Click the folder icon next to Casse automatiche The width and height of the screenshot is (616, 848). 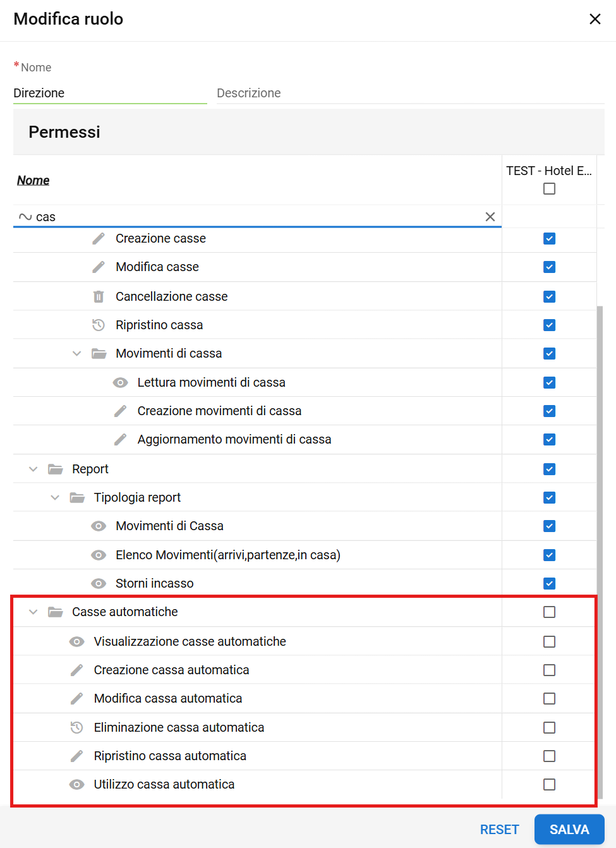pyautogui.click(x=56, y=612)
